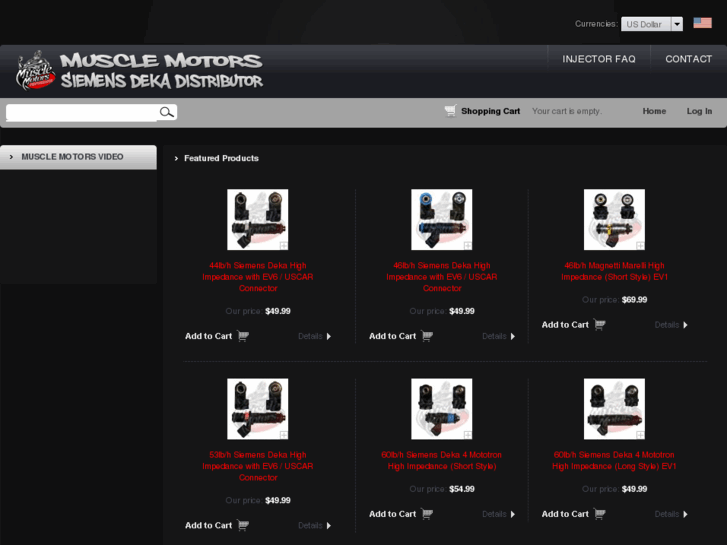
Task: Enlarge 60lb/h Short Style image plus icon
Action: tap(467, 435)
